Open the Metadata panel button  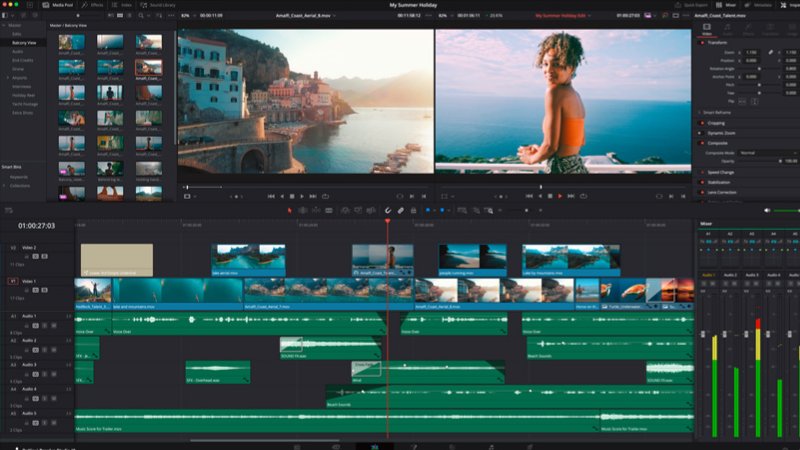(759, 5)
